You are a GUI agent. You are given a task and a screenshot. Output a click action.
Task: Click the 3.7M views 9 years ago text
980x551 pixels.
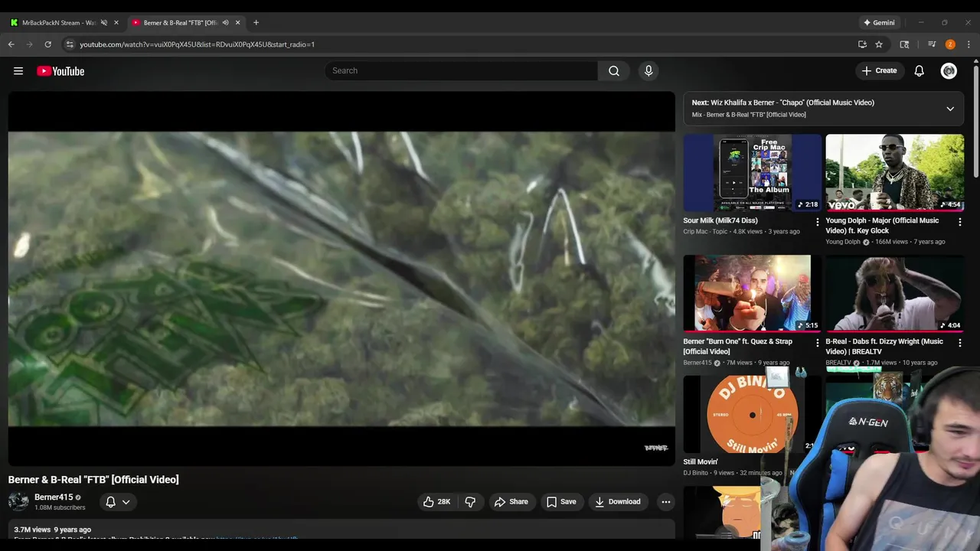[52, 530]
